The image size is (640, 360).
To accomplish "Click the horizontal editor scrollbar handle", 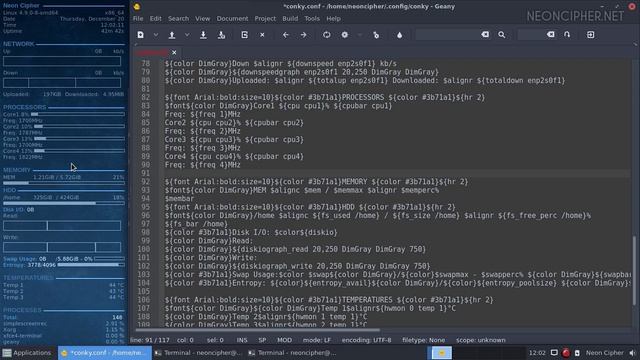I will pos(258,330).
